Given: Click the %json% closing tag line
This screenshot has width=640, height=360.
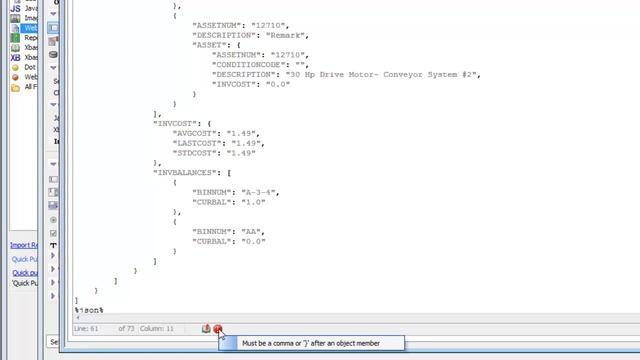Looking at the screenshot, I should point(89,310).
